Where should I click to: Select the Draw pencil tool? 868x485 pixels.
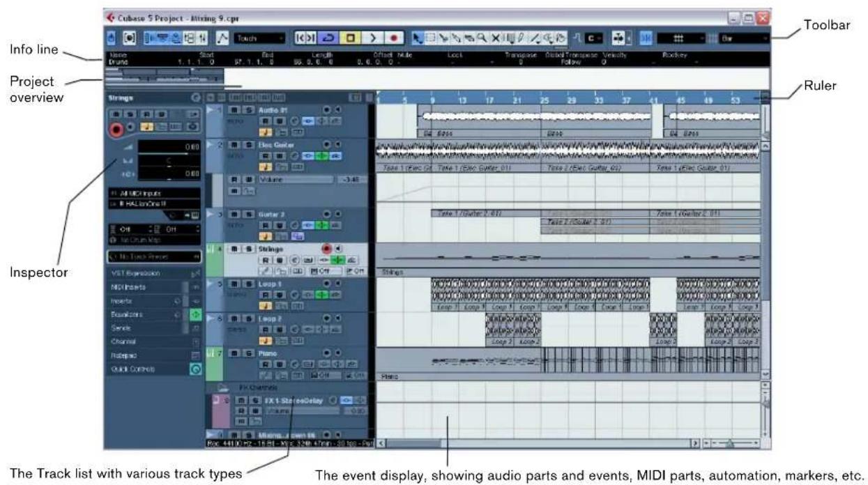pyautogui.click(x=521, y=38)
